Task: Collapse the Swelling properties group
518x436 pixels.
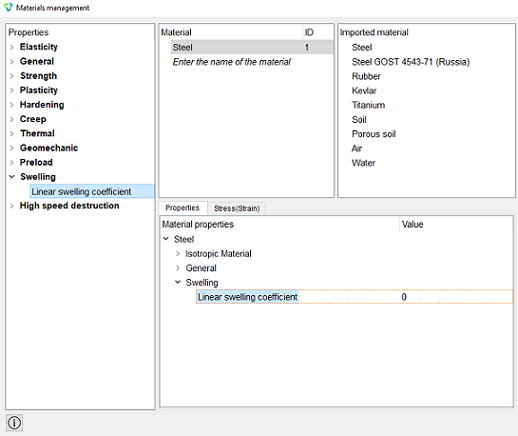Action: 12,177
